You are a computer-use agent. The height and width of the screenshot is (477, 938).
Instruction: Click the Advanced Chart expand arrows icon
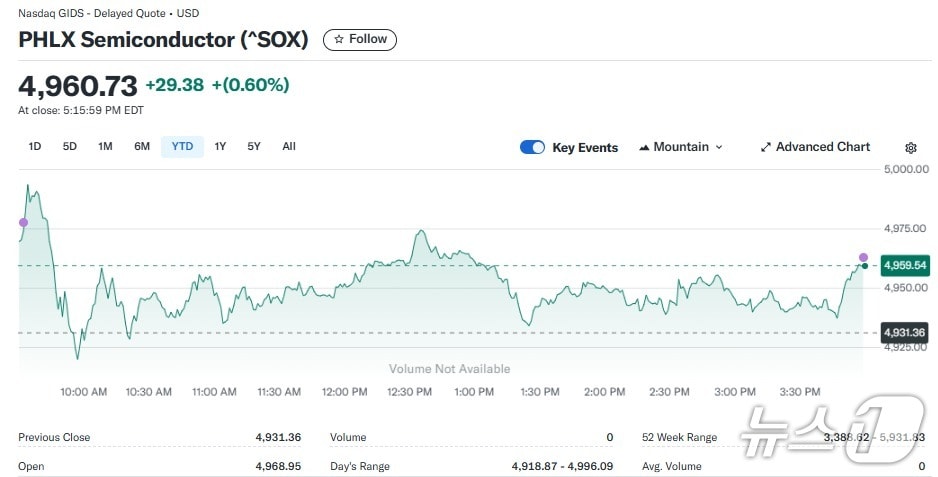tap(766, 147)
